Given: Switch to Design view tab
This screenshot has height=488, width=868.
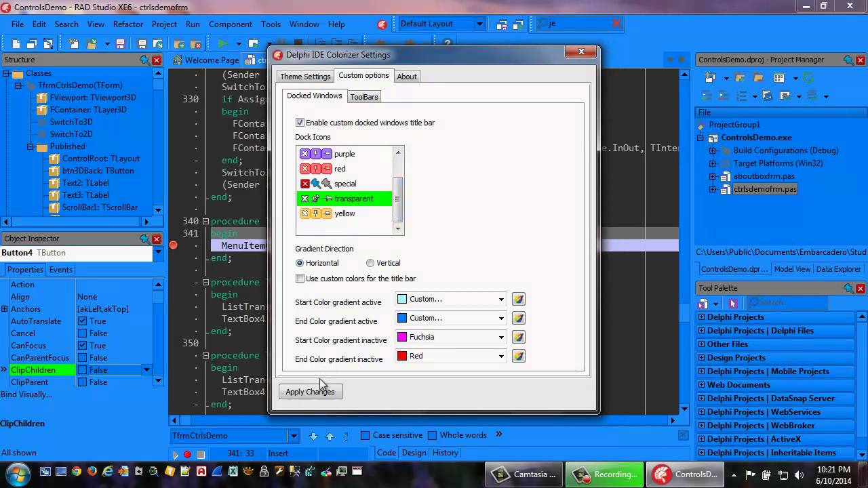Looking at the screenshot, I should (x=414, y=453).
